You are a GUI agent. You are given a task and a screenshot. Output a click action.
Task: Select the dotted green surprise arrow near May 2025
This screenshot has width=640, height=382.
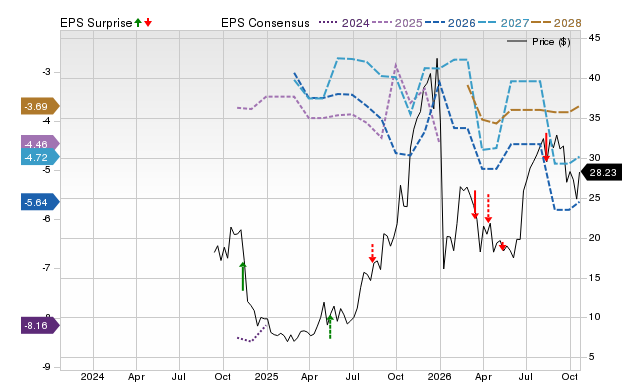pyautogui.click(x=330, y=327)
